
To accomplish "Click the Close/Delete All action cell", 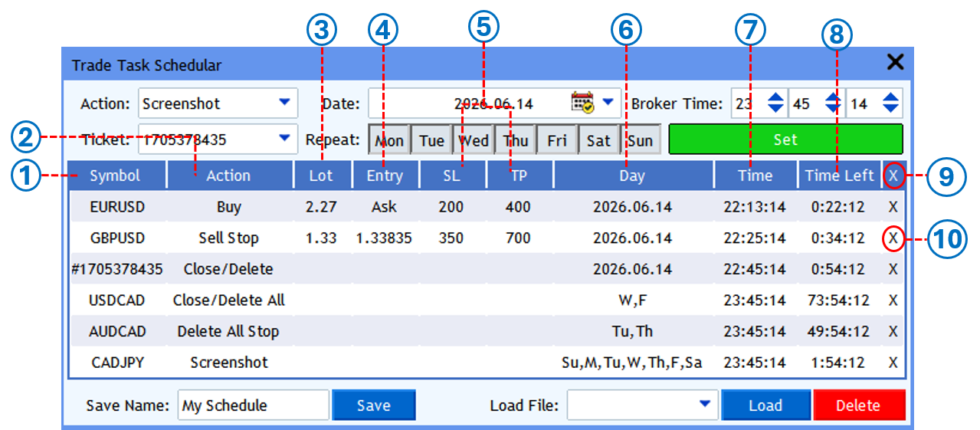I will click(x=229, y=300).
